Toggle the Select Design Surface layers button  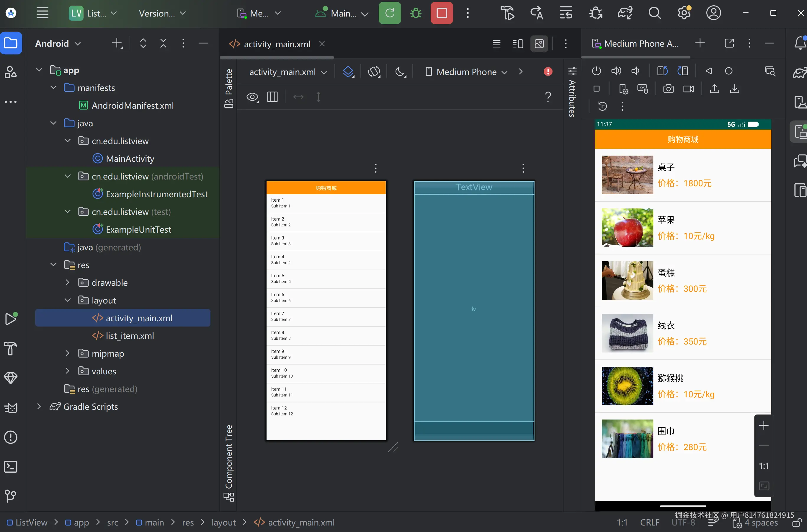348,71
